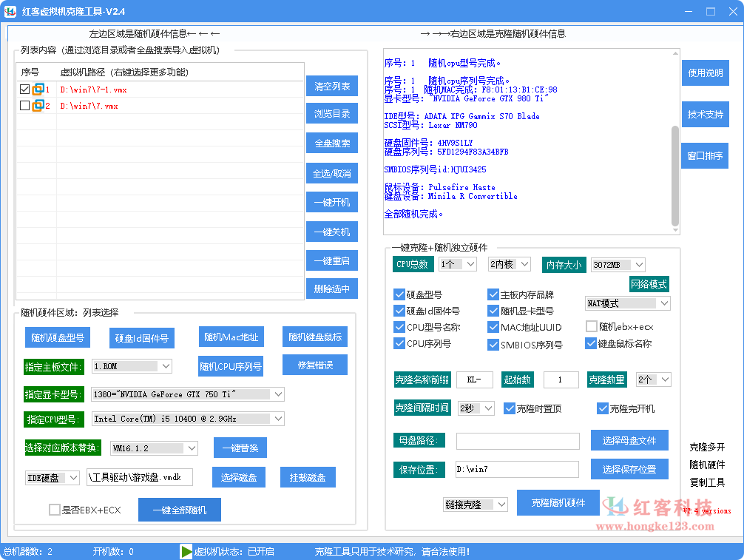The width and height of the screenshot is (744, 560).
Task: Click the 随机键盘鼠标 button
Action: (x=315, y=337)
